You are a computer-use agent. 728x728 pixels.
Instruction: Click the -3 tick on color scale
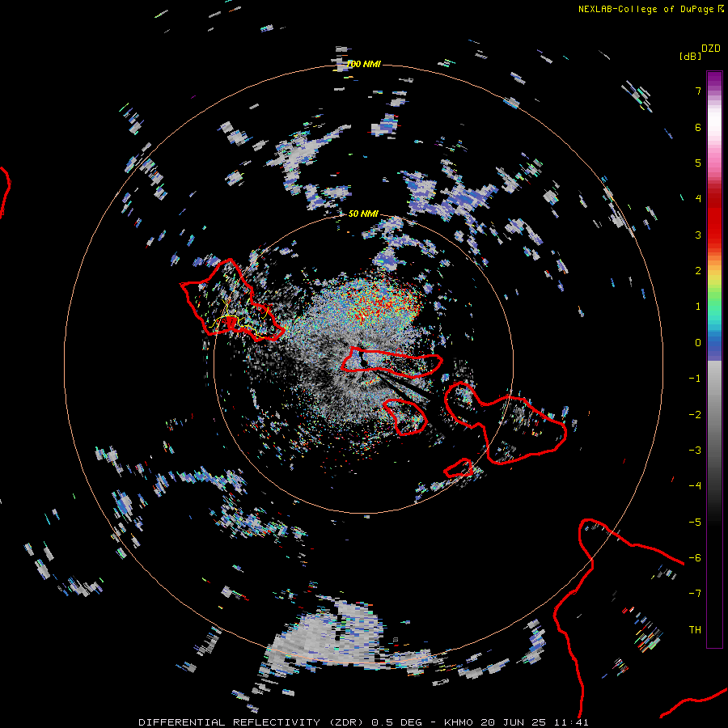point(695,451)
